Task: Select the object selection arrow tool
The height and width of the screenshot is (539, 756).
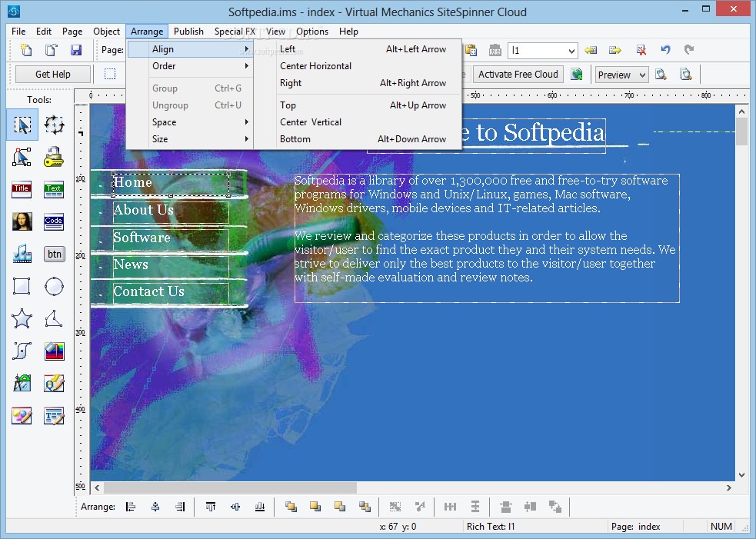Action: pos(22,125)
